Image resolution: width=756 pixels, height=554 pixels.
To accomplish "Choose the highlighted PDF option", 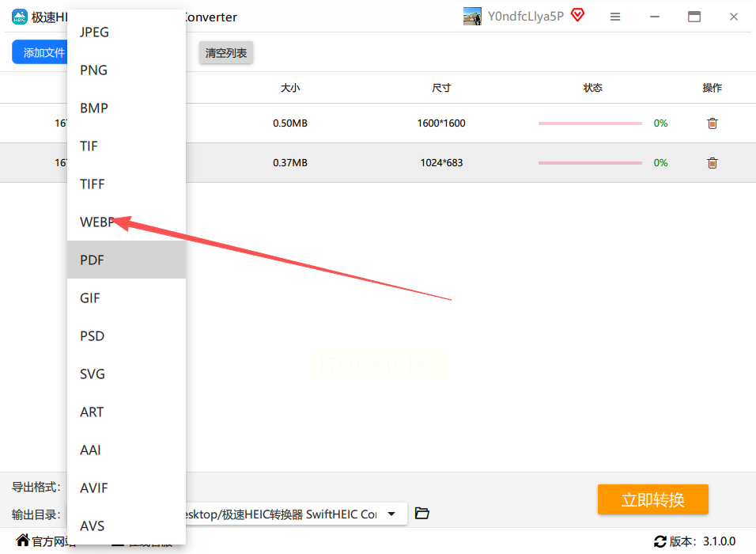I will coord(127,260).
